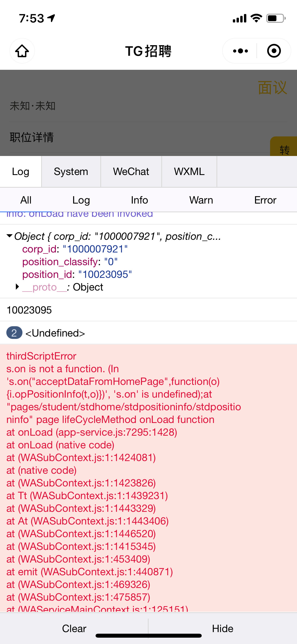Tap the blue count badge 2
The height and width of the screenshot is (644, 297).
[14, 333]
